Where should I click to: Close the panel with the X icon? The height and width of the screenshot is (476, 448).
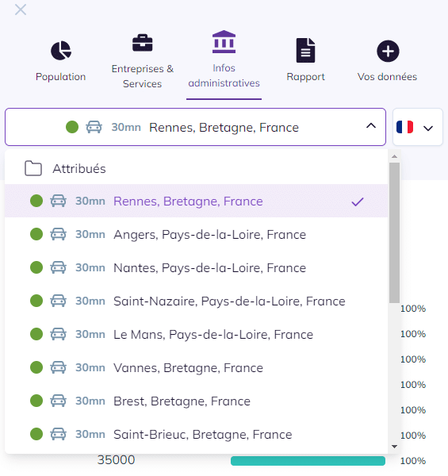21,10
